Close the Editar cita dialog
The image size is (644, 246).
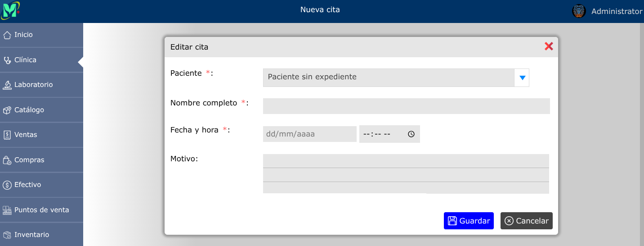click(x=549, y=46)
